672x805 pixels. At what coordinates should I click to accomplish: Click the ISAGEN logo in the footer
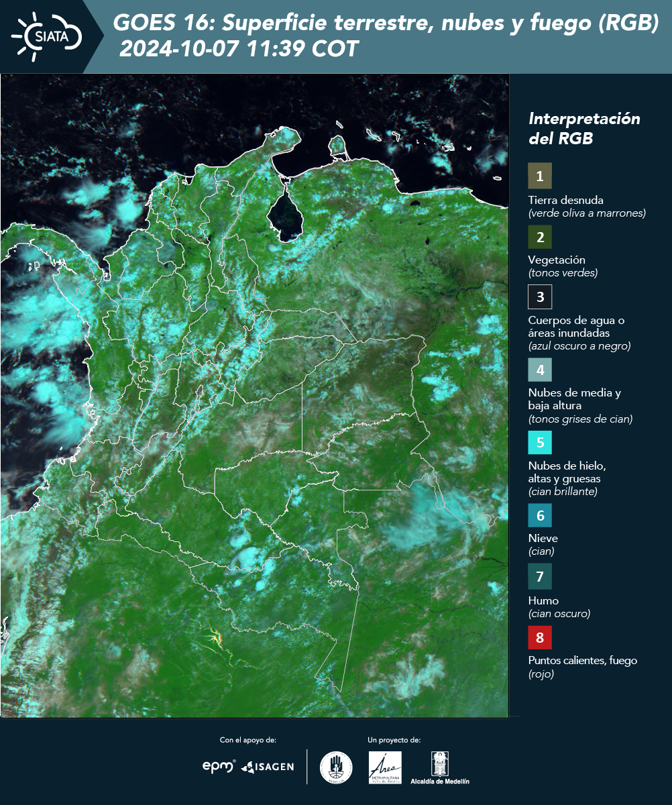267,766
